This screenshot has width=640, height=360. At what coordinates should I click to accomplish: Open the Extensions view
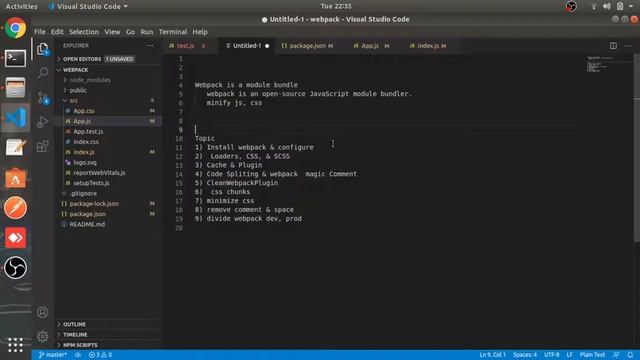[x=43, y=146]
